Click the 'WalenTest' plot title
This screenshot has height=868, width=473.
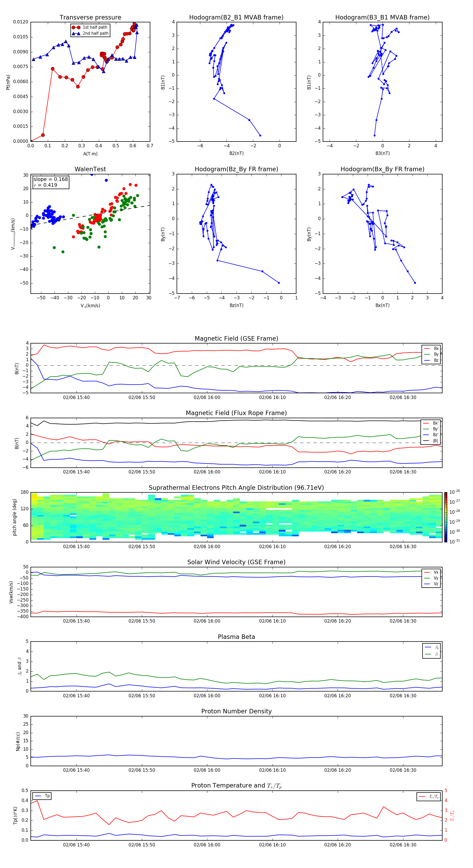coord(90,169)
